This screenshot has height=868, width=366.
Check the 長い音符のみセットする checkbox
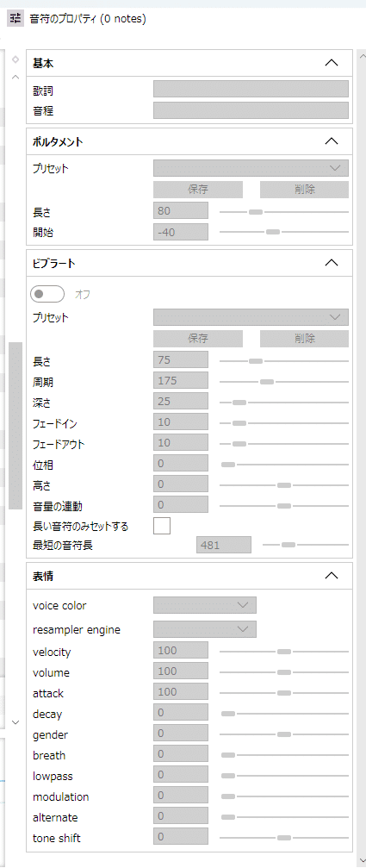click(x=162, y=525)
